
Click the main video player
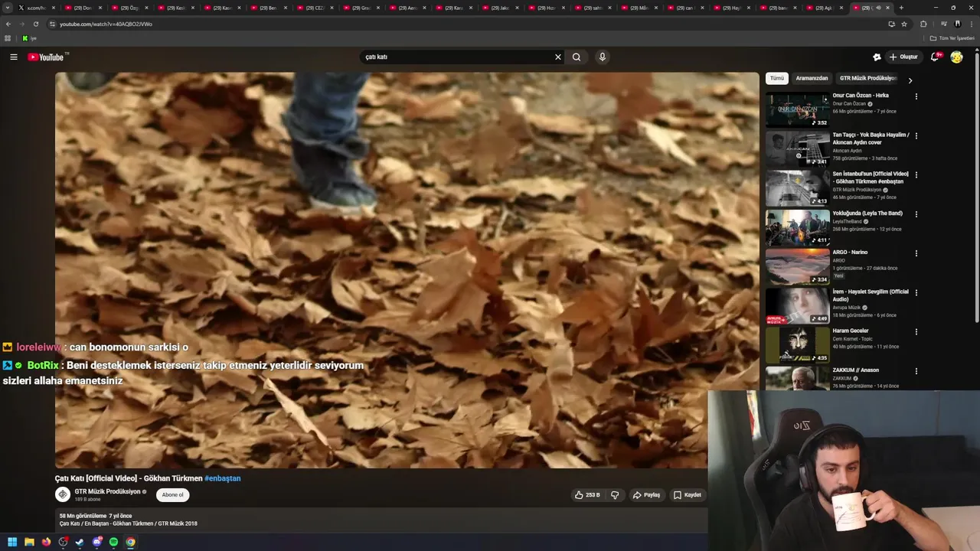tap(407, 270)
